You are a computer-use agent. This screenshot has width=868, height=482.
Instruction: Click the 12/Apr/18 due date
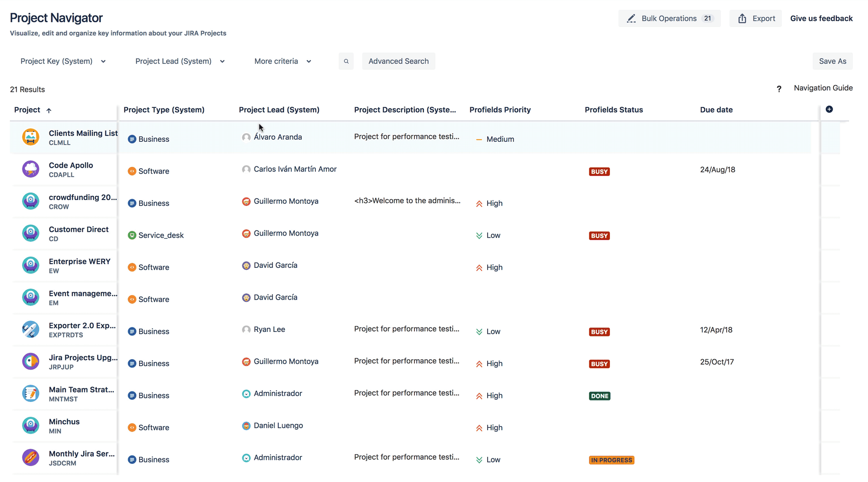click(716, 330)
